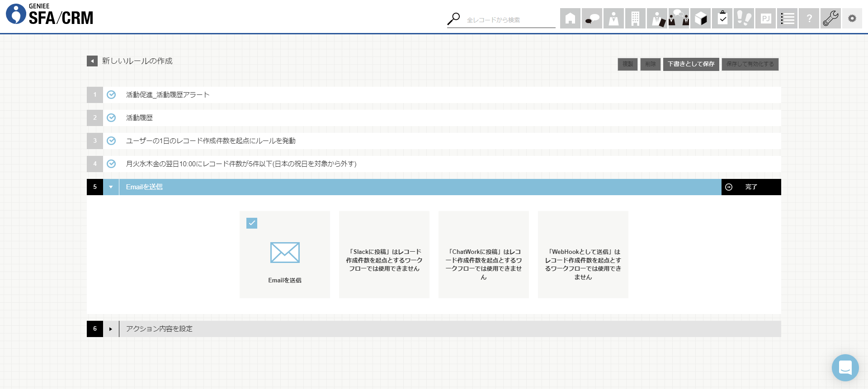
Task: Open the footprints activity history icon
Action: click(744, 19)
